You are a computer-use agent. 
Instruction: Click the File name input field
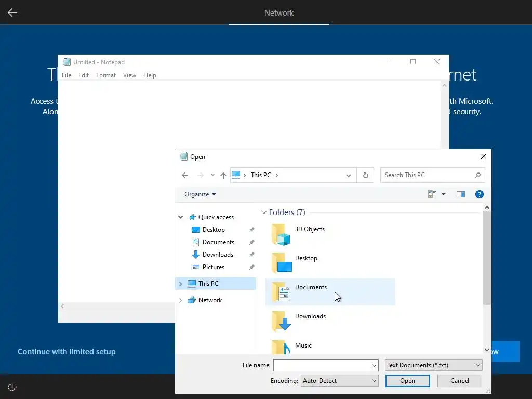[326, 365]
